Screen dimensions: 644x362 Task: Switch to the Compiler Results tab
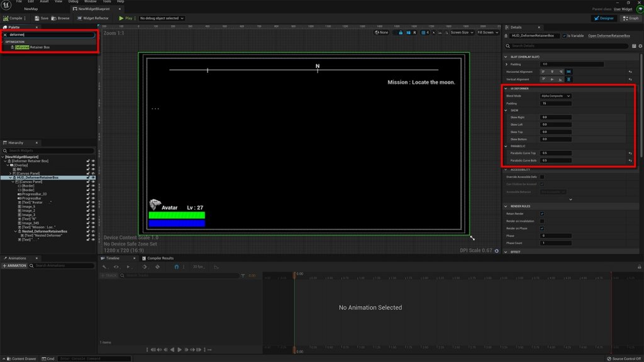coord(158,258)
